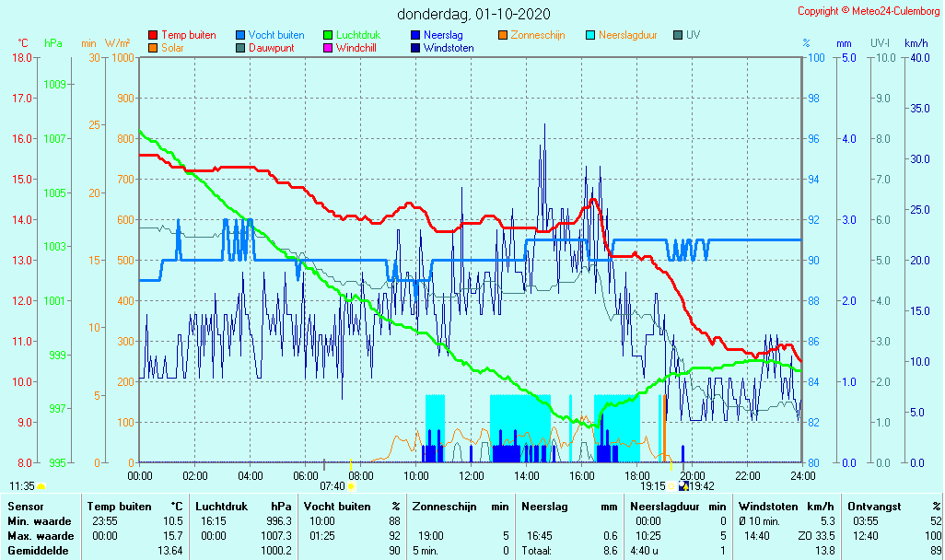Viewport: 945px width, 560px height.
Task: Click the Neerslag Totaal value 8.6
Action: click(x=609, y=550)
